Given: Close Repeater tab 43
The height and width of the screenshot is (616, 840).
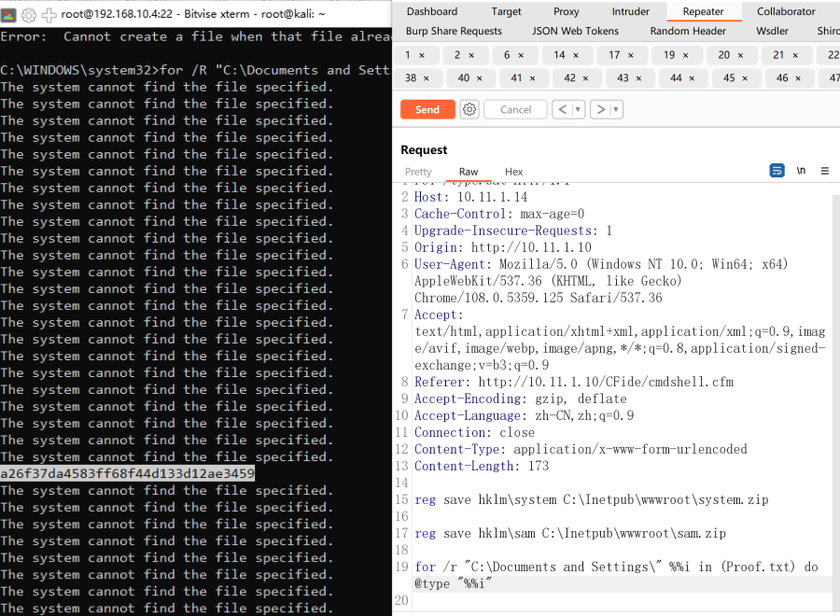Looking at the screenshot, I should tap(638, 78).
